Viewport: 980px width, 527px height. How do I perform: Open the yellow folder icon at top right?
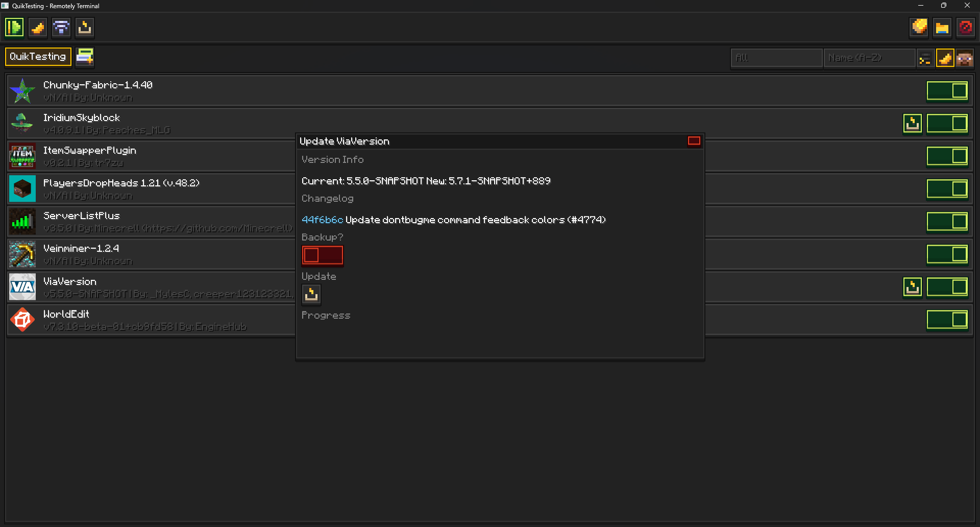click(942, 28)
